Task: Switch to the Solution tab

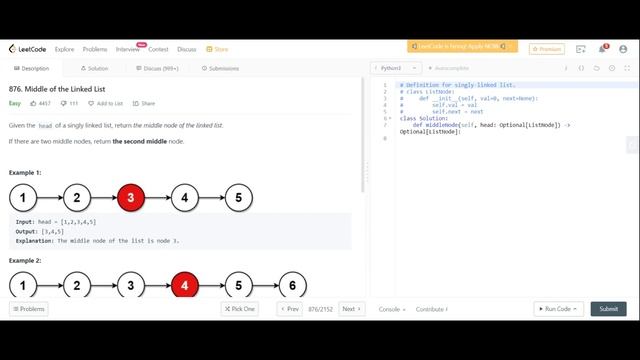Action: [x=94, y=68]
